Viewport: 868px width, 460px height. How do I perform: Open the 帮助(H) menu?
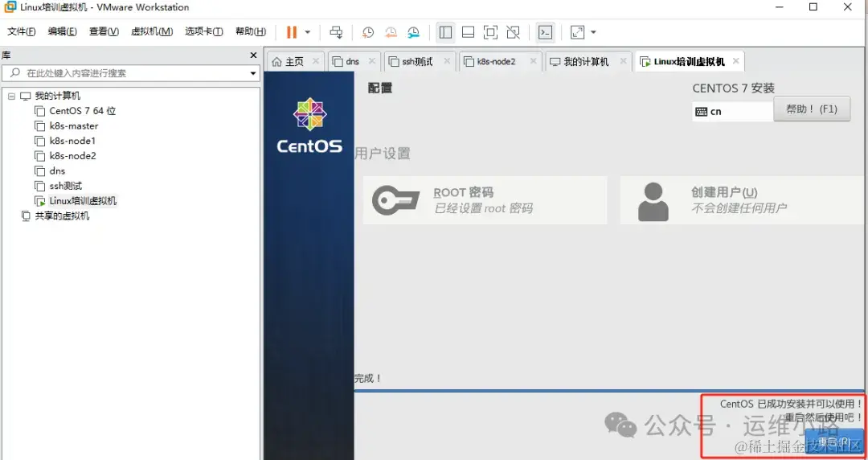(x=250, y=31)
